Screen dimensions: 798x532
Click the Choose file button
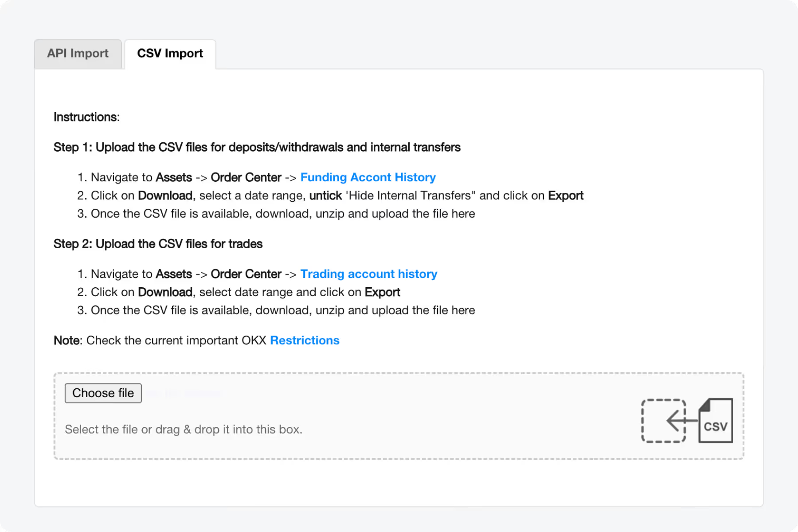(103, 393)
